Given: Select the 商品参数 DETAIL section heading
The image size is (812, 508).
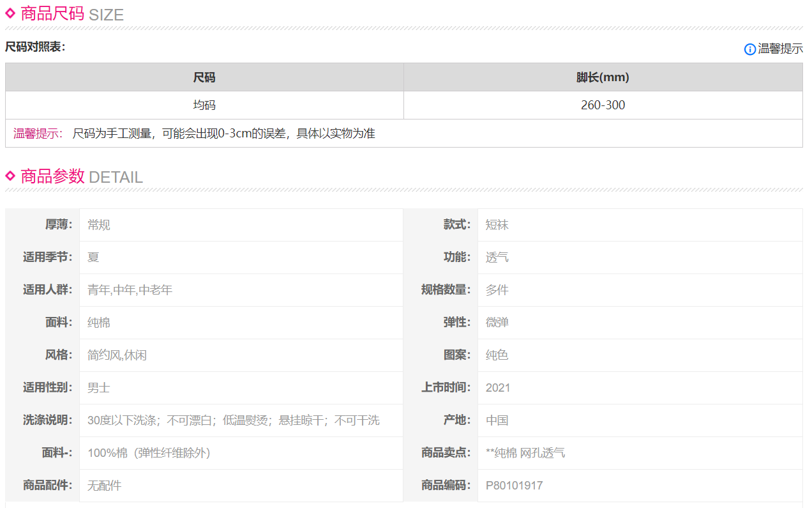Looking at the screenshot, I should coord(81,176).
